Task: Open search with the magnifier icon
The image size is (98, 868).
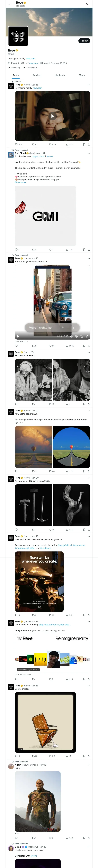Action: 88,4
